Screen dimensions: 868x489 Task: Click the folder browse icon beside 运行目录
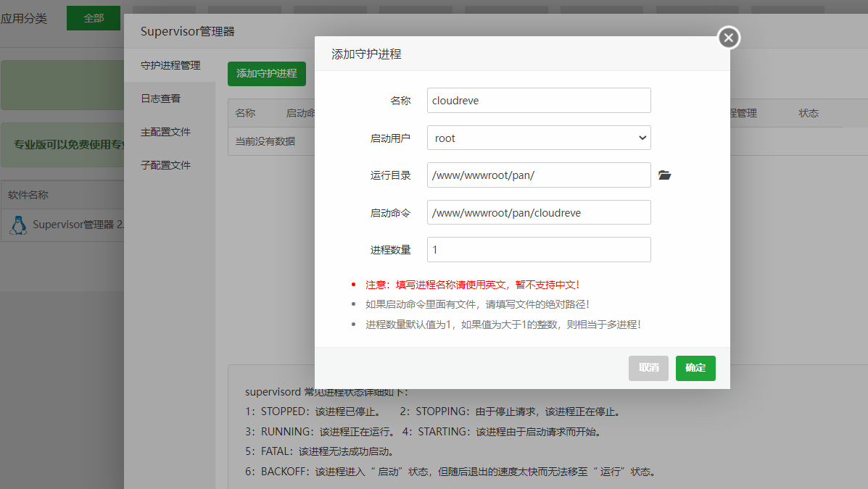point(664,175)
